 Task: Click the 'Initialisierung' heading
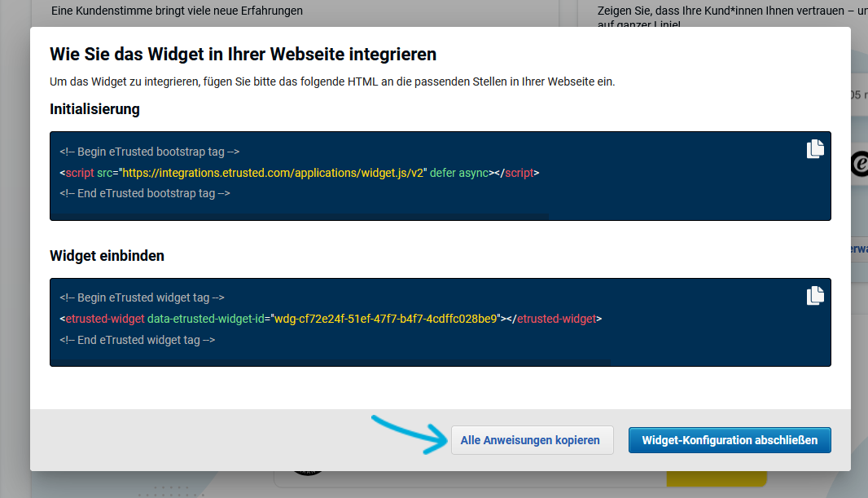click(94, 109)
